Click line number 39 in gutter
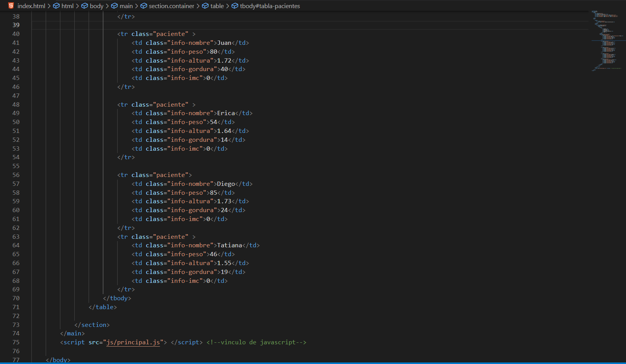Image resolution: width=626 pixels, height=364 pixels. [16, 25]
